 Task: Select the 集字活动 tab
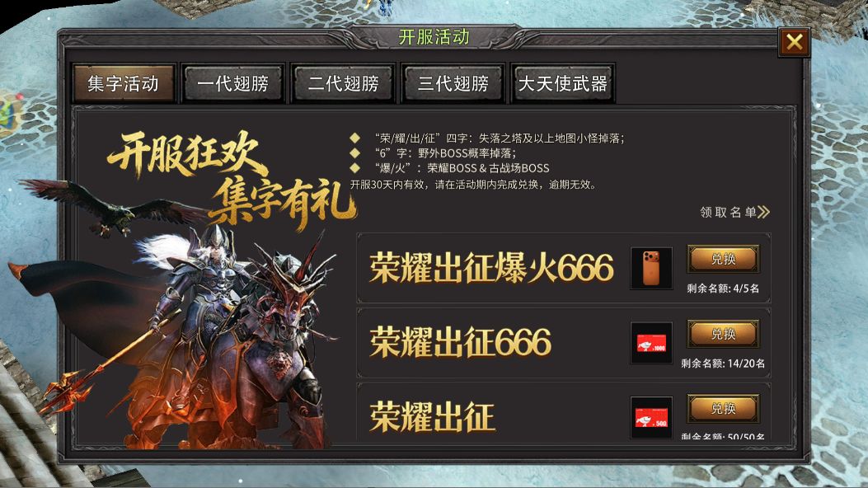124,83
